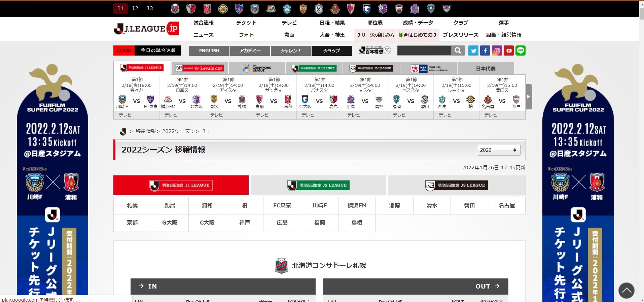644x302 pixels.
Task: Select the J2 League schedule tab
Action: 314,68
